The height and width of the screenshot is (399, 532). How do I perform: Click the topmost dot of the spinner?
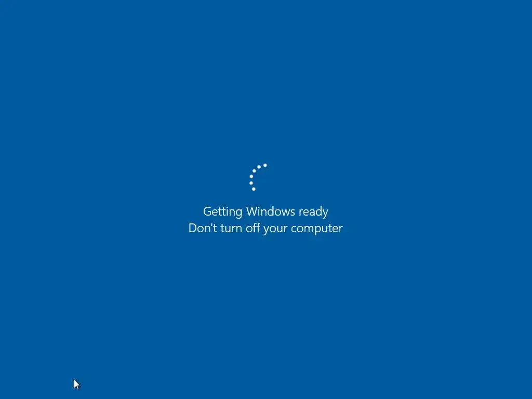coord(265,165)
